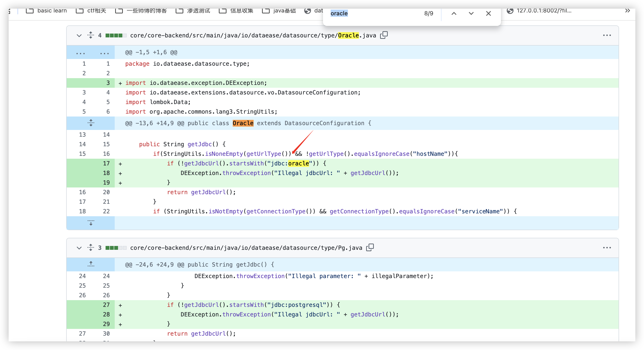Expand hidden lines above Pg.java line 24
Viewport: 644px width, 350px height.
91,264
